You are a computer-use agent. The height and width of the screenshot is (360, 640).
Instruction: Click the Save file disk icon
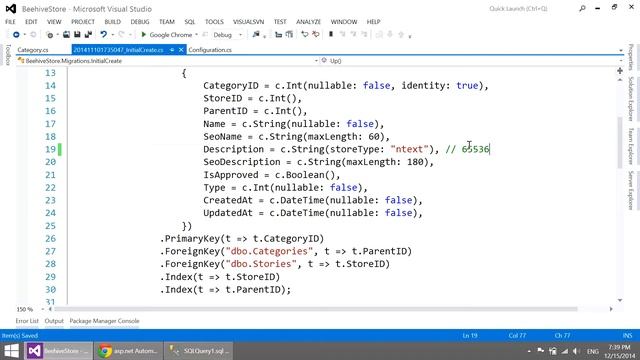(77, 35)
